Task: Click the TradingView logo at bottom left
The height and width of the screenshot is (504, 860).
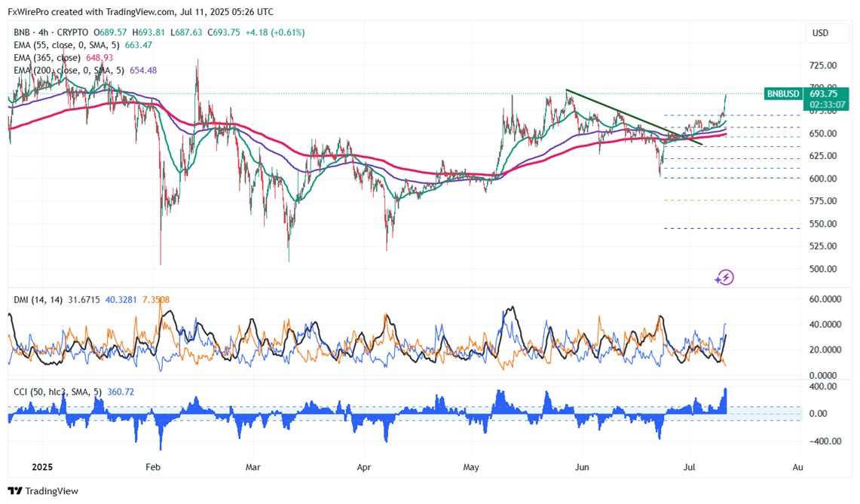Action: (43, 491)
